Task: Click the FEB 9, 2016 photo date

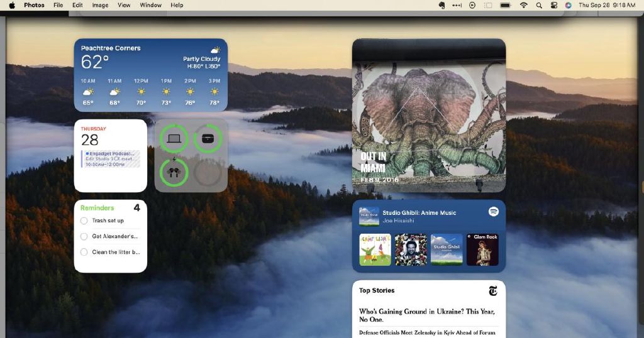Action: click(379, 180)
